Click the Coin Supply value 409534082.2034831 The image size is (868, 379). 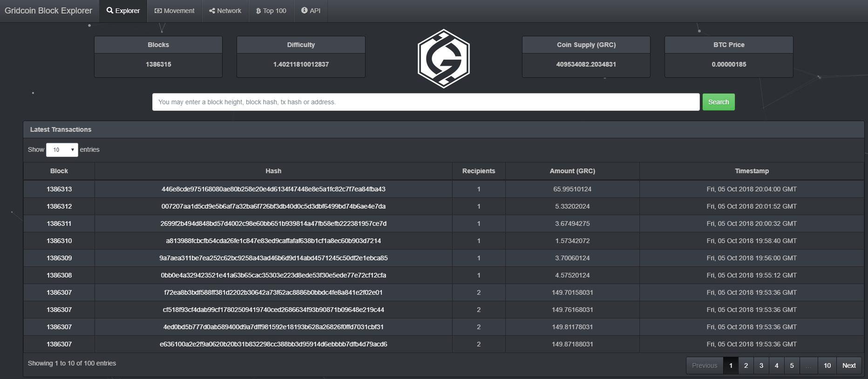[586, 64]
